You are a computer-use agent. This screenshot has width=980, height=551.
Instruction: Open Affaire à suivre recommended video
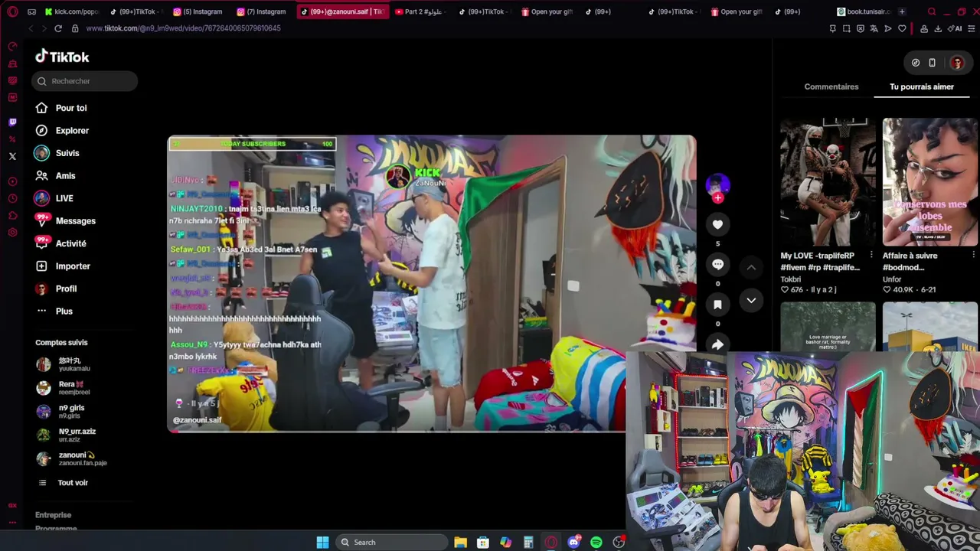click(930, 182)
